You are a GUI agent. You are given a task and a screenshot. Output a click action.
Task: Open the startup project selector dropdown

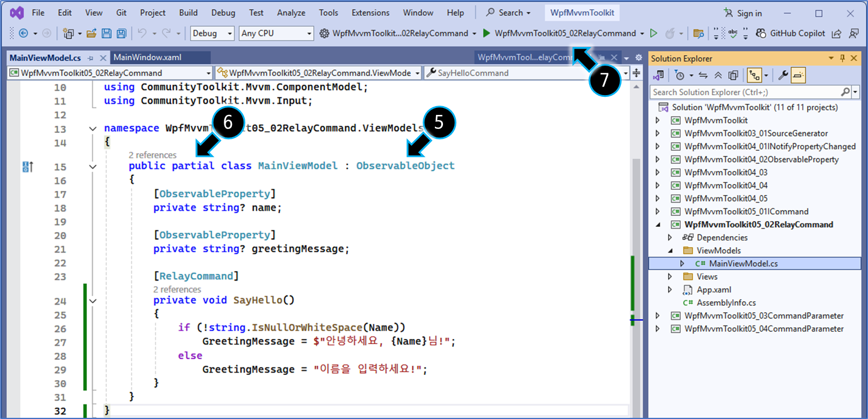(642, 34)
